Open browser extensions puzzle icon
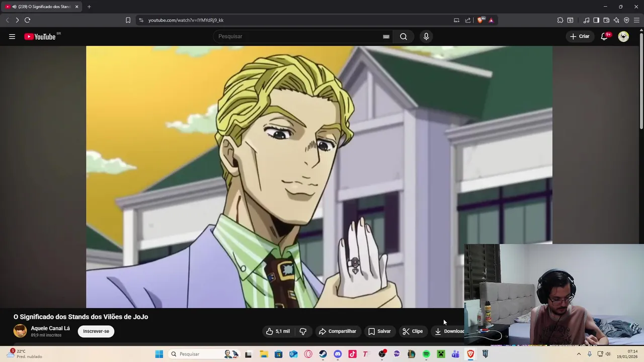This screenshot has height=362, width=644. [560, 20]
